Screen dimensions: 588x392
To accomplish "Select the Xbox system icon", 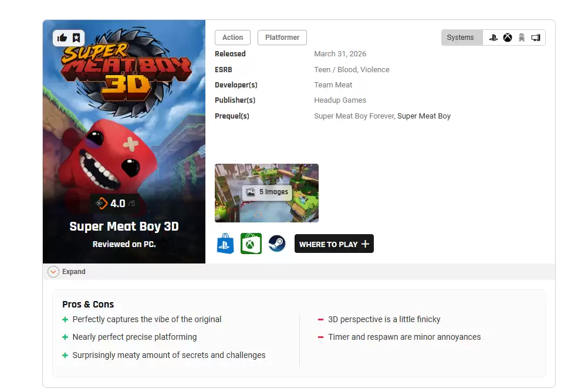I will pos(508,38).
